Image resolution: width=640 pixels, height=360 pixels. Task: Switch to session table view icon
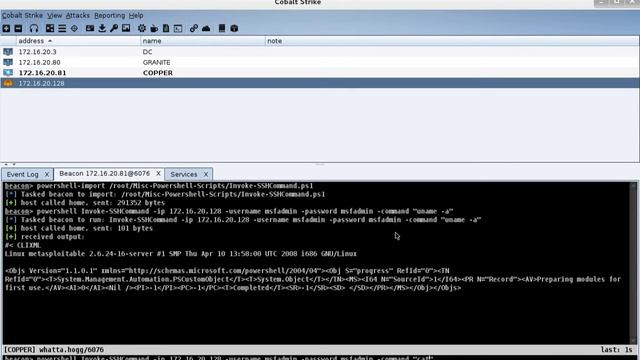click(x=62, y=29)
